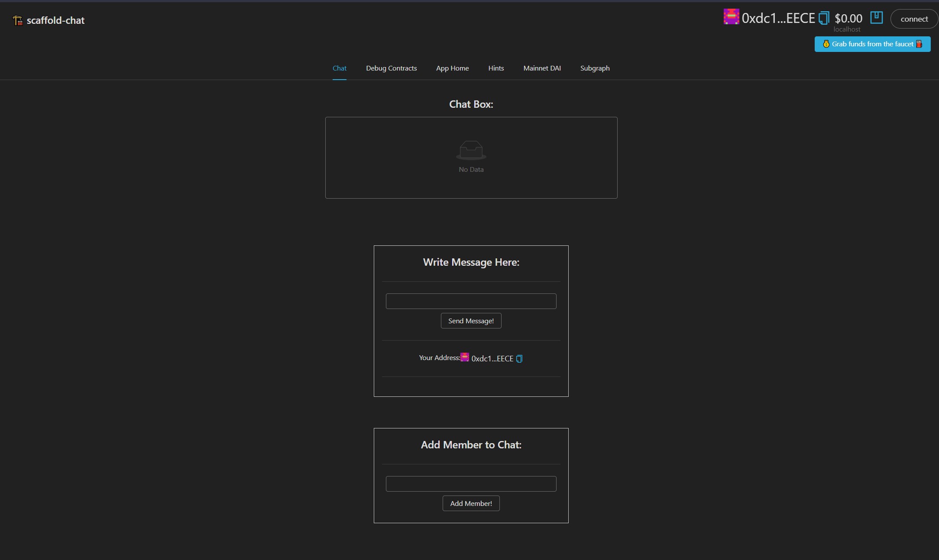Copy the wallet address using the header copy icon
The width and height of the screenshot is (939, 560).
click(823, 18)
